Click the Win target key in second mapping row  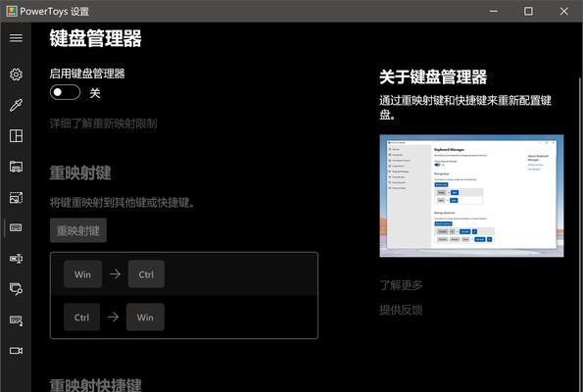[x=145, y=318]
